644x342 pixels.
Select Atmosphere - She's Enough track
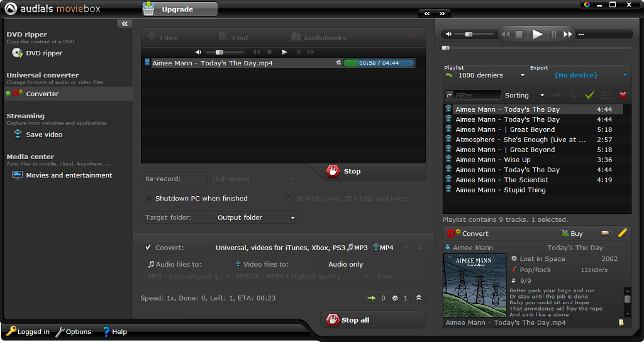click(x=534, y=140)
